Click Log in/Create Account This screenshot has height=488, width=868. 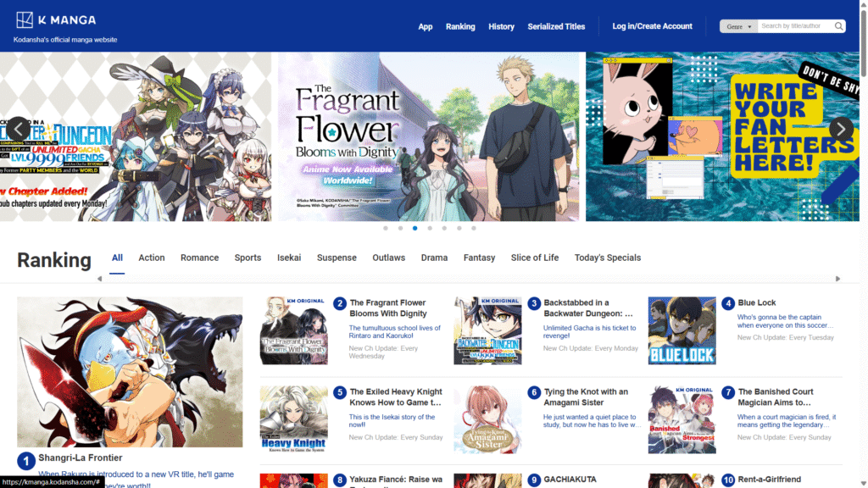[x=652, y=26]
